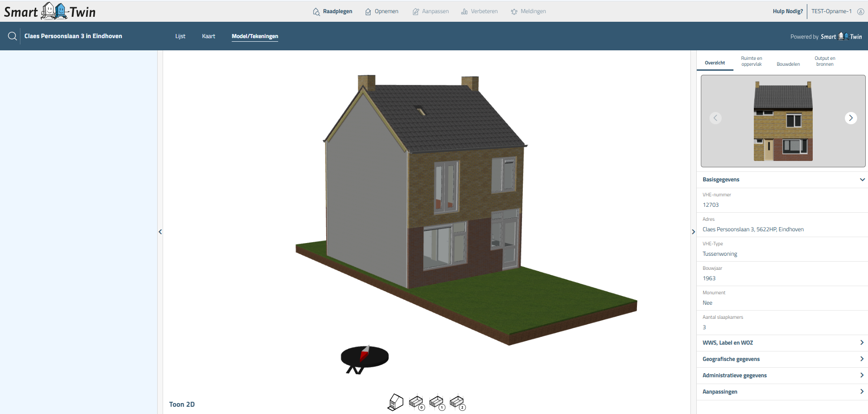Screen dimensions: 868x414
Task: Collapse the left side panel
Action: click(160, 232)
